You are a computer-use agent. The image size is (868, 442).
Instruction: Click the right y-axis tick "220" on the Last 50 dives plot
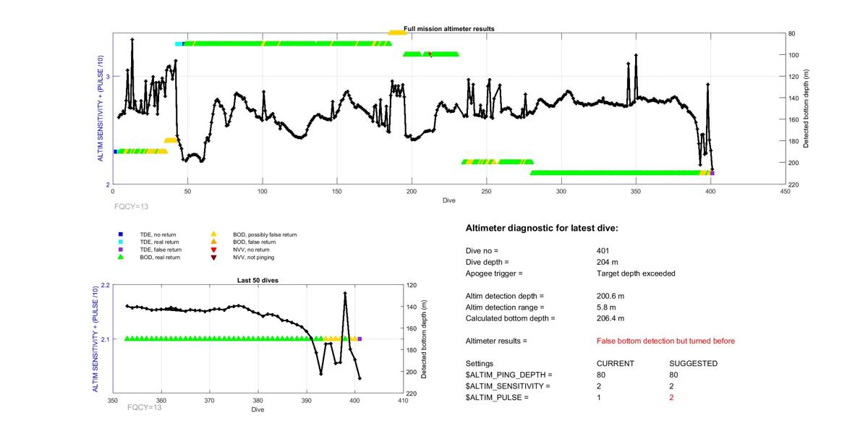(x=413, y=394)
